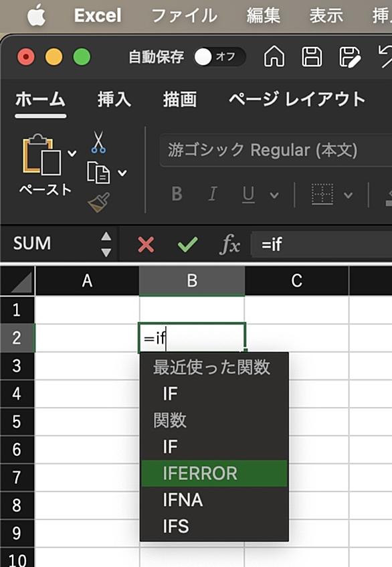
Task: Click cell B2 being edited
Action: (192, 338)
